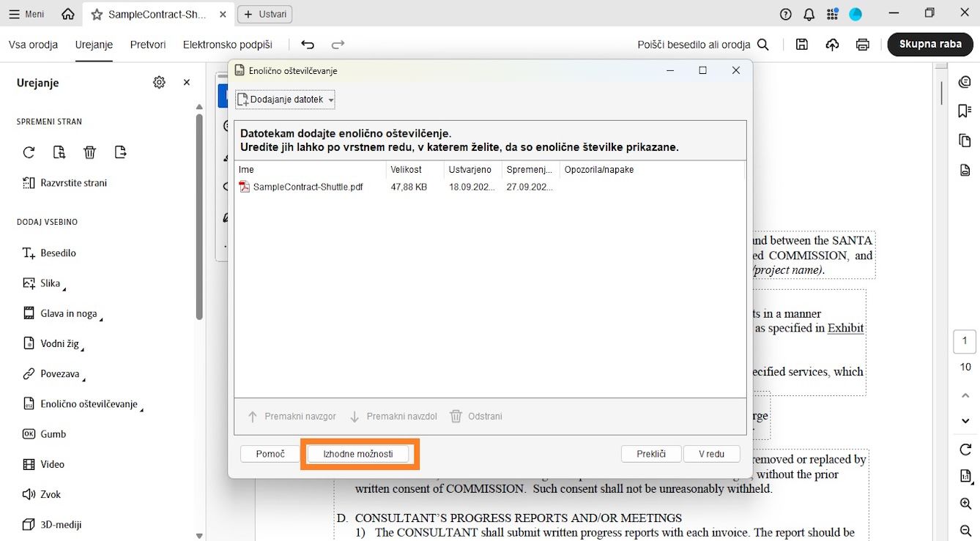The image size is (980, 541).
Task: Open the apps grid icon
Action: tap(832, 14)
